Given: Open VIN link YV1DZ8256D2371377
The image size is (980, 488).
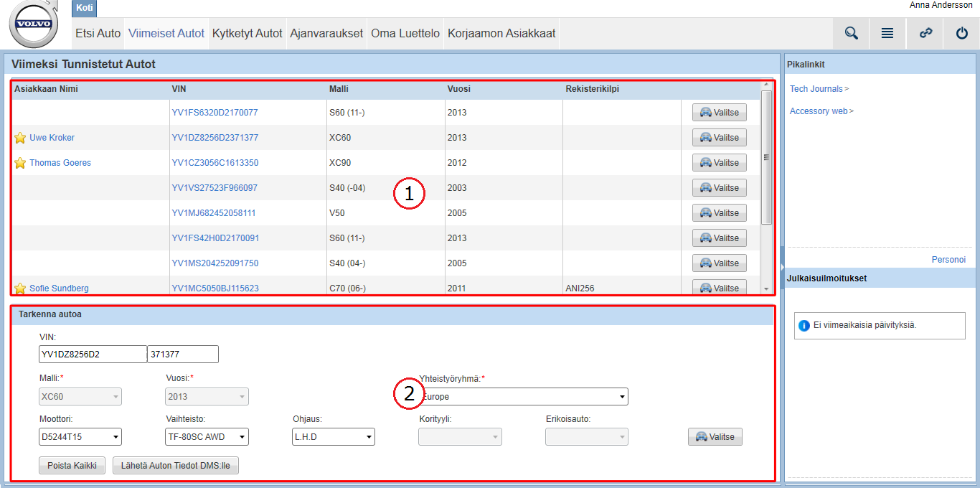Looking at the screenshot, I should coord(215,138).
